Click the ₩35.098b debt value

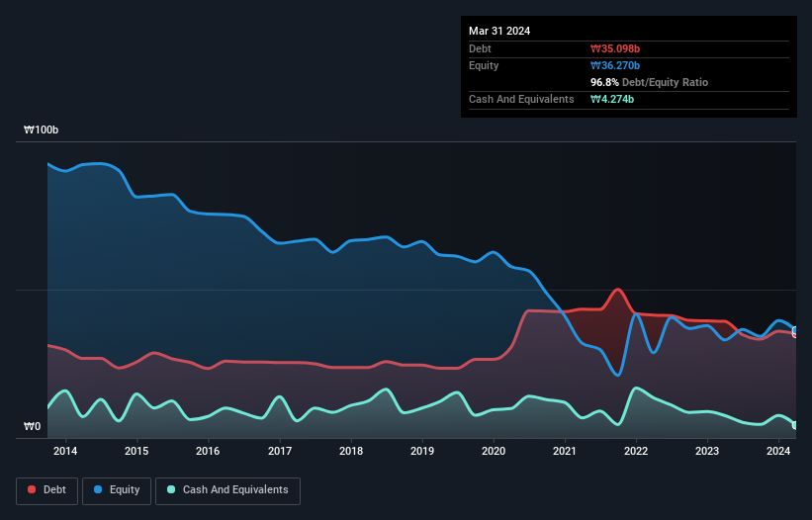point(615,48)
